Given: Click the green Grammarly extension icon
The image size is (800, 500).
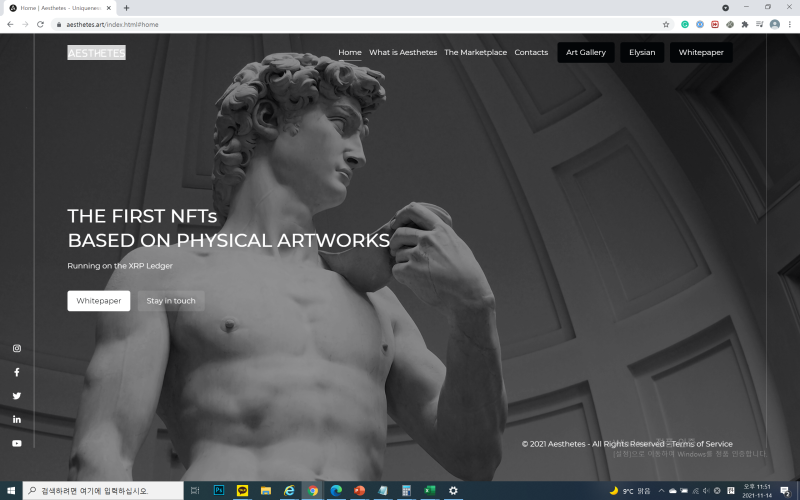Looking at the screenshot, I should [x=685, y=24].
